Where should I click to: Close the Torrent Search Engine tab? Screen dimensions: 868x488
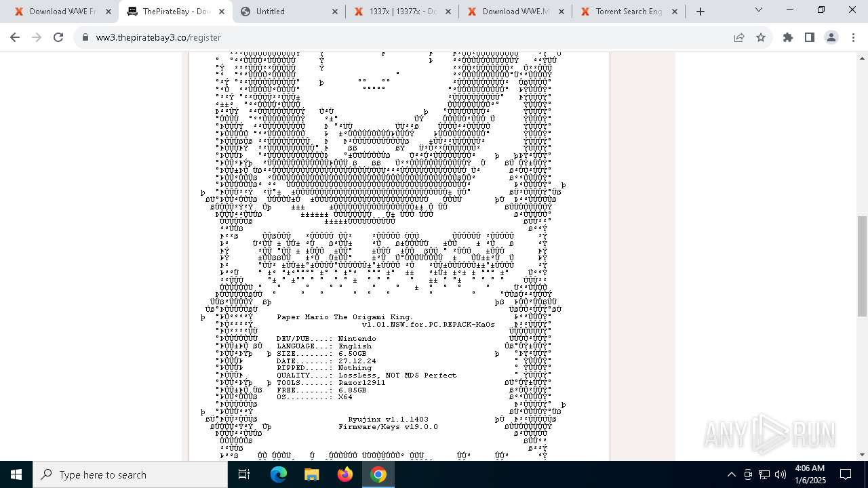point(675,12)
